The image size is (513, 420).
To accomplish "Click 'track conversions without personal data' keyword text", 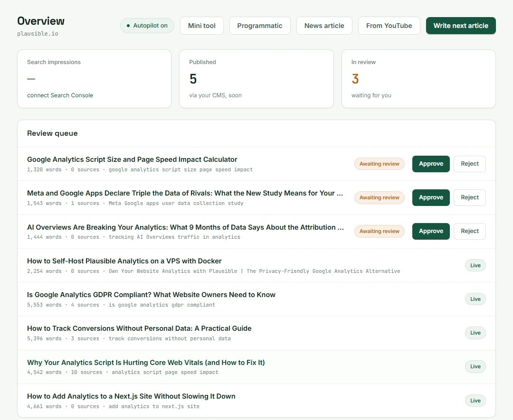I will (x=170, y=339).
